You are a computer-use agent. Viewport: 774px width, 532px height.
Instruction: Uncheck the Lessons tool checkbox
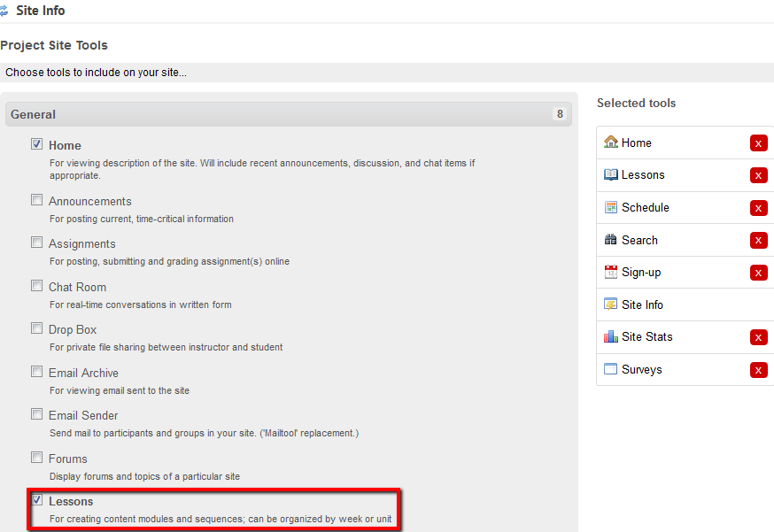coord(37,500)
